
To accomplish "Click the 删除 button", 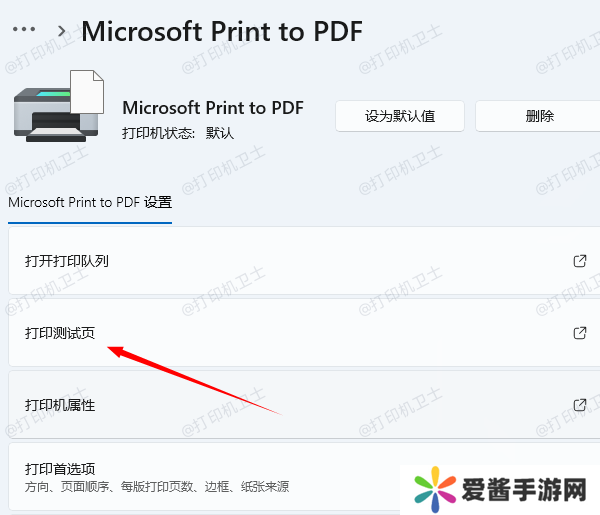I will [539, 116].
